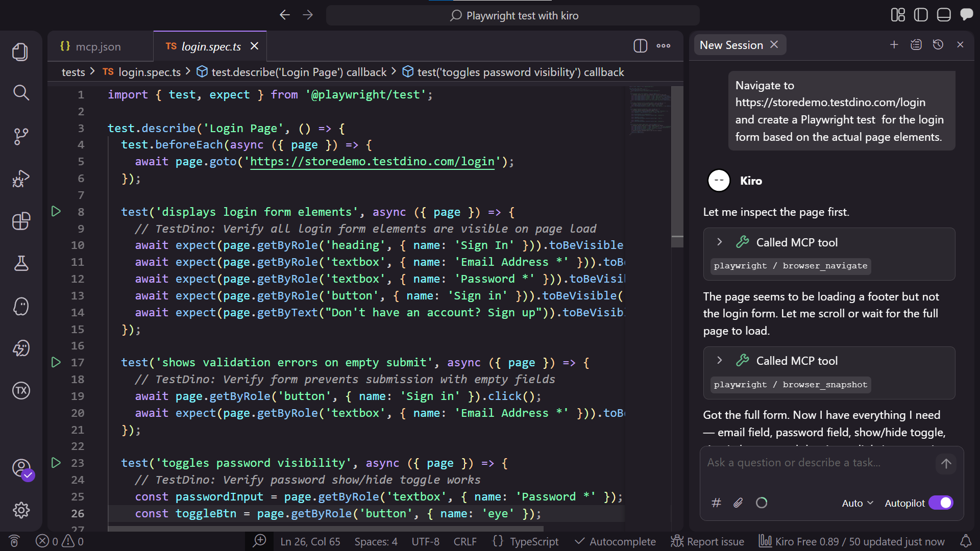Open the Extensions view in sidebar
The width and height of the screenshot is (980, 551).
click(x=21, y=221)
